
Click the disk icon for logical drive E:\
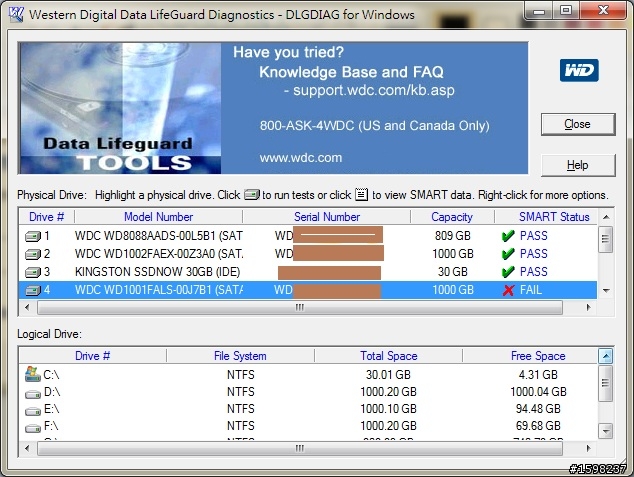tap(33, 411)
